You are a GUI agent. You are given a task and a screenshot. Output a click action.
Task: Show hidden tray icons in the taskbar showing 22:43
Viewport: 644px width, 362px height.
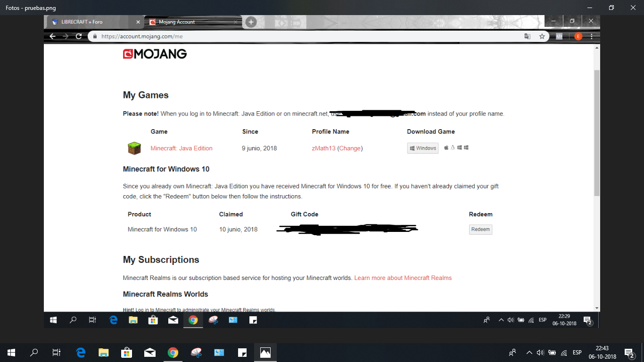529,353
